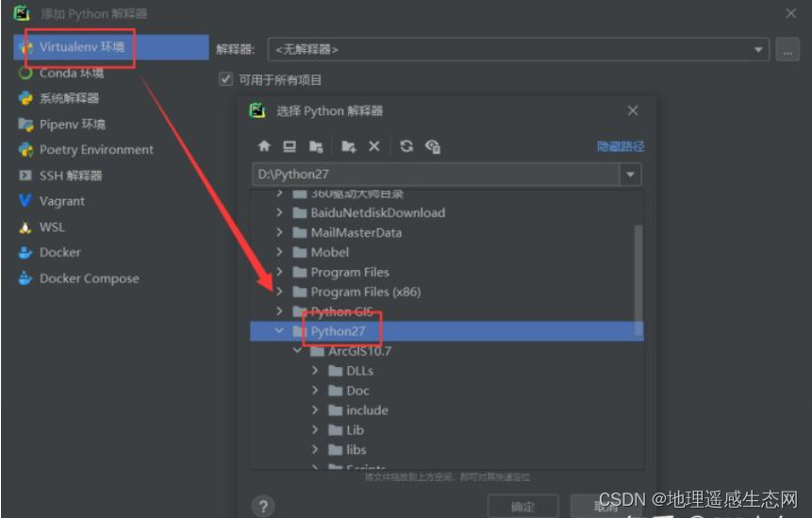Viewport: 812px width, 518px height.
Task: Click the delete X toolbar icon
Action: [373, 146]
